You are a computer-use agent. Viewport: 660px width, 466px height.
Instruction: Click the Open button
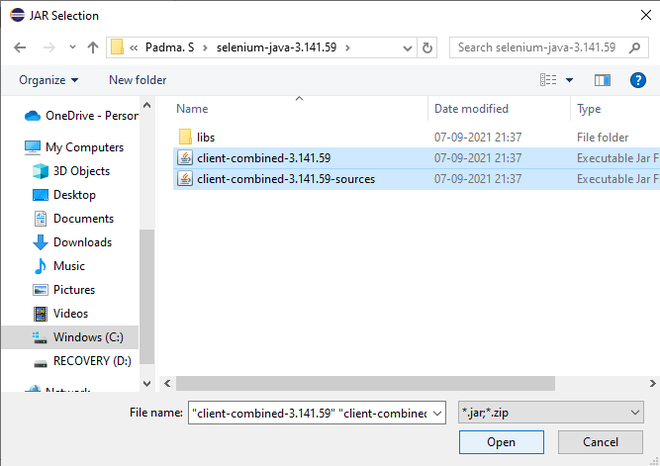coord(501,442)
